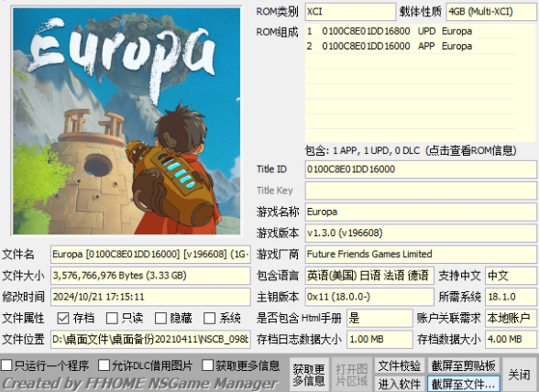Click the 游戏版本 field v1.3.0
The height and width of the screenshot is (392, 539).
click(x=421, y=234)
